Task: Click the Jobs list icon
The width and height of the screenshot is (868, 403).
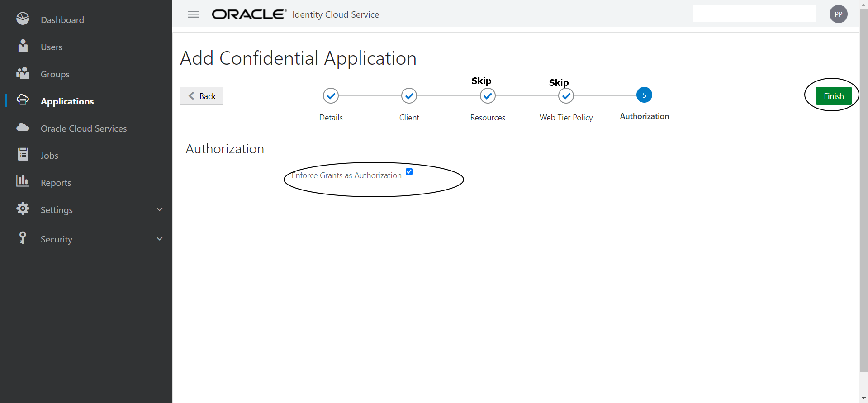Action: click(x=23, y=155)
